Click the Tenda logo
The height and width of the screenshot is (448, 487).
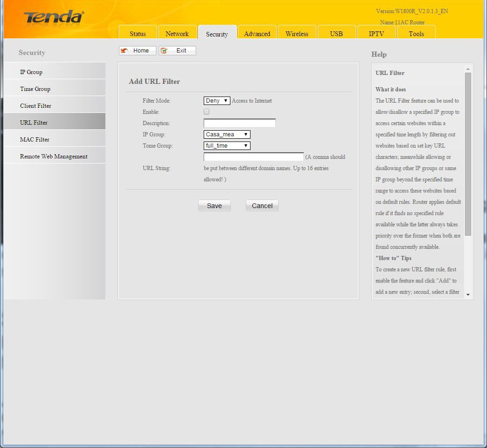[x=54, y=18]
